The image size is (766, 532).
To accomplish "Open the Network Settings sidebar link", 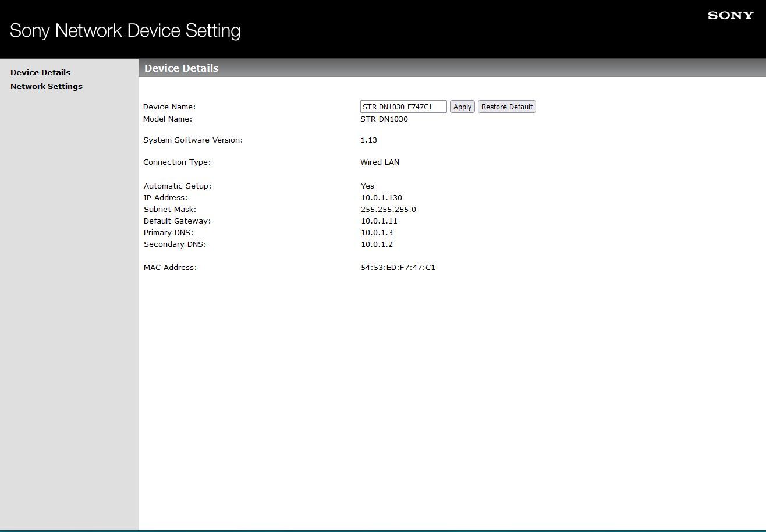I will click(x=47, y=87).
